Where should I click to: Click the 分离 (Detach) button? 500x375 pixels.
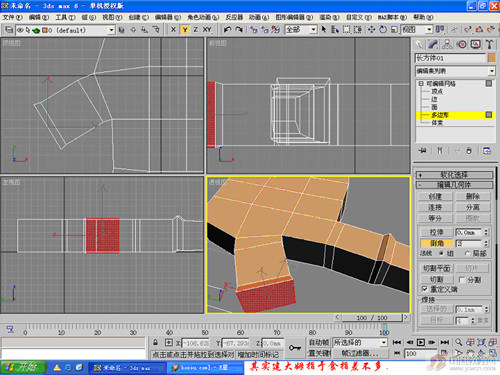coord(473,207)
